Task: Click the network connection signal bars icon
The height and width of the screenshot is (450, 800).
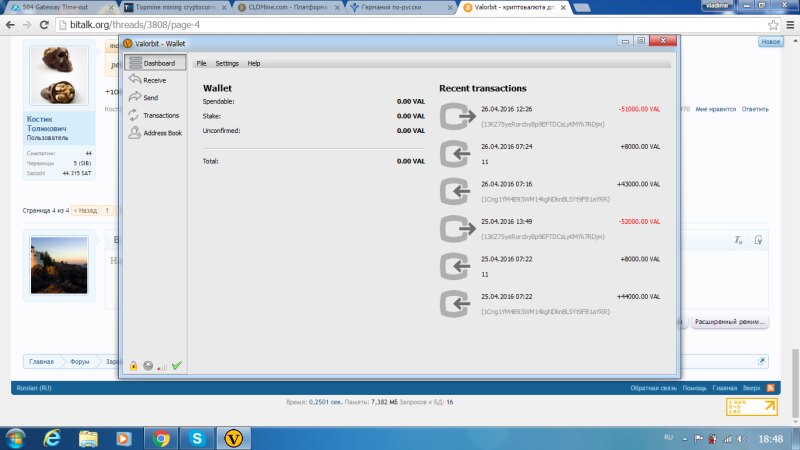Action: (x=162, y=367)
